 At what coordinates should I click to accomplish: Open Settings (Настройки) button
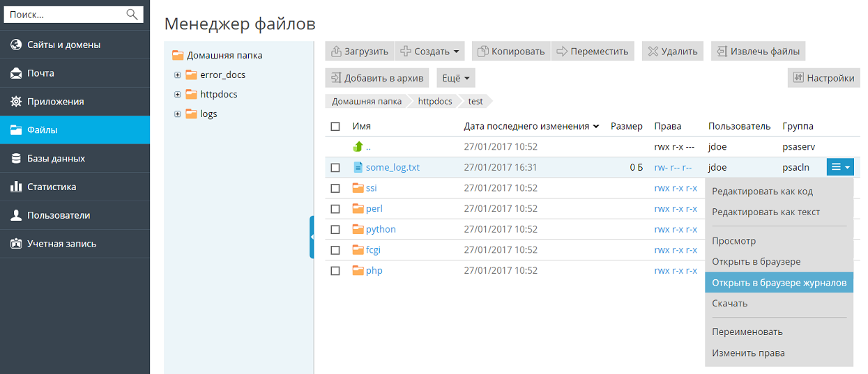(x=823, y=78)
